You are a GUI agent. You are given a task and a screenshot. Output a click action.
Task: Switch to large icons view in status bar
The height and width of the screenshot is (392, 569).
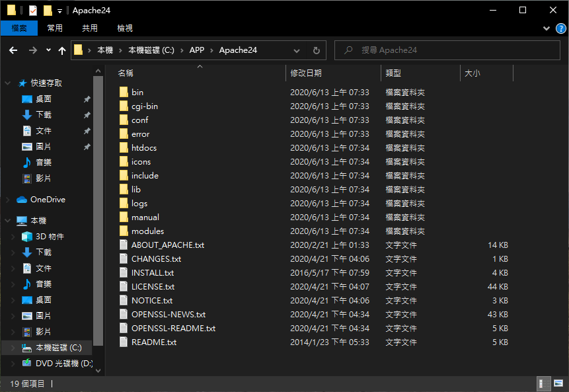point(558,383)
